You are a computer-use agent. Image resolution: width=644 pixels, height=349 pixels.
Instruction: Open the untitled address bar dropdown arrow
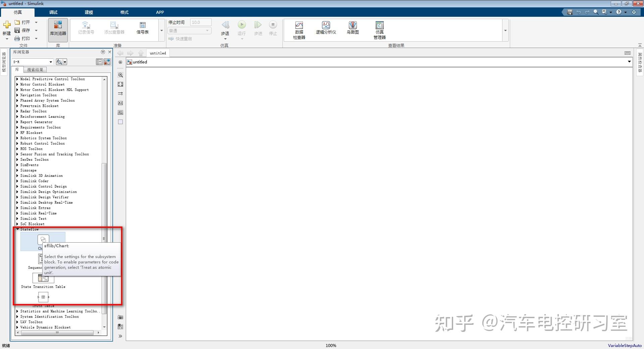(x=629, y=62)
